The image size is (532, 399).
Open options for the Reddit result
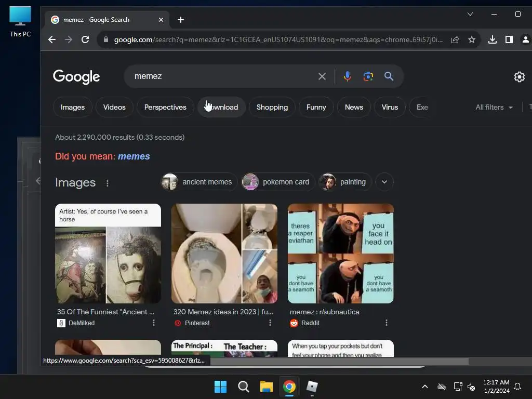tap(386, 323)
